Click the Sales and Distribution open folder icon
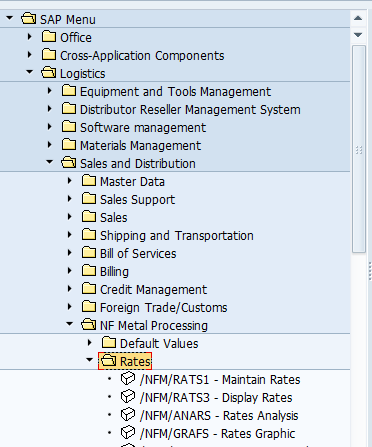This screenshot has height=447, width=372. pyautogui.click(x=69, y=163)
